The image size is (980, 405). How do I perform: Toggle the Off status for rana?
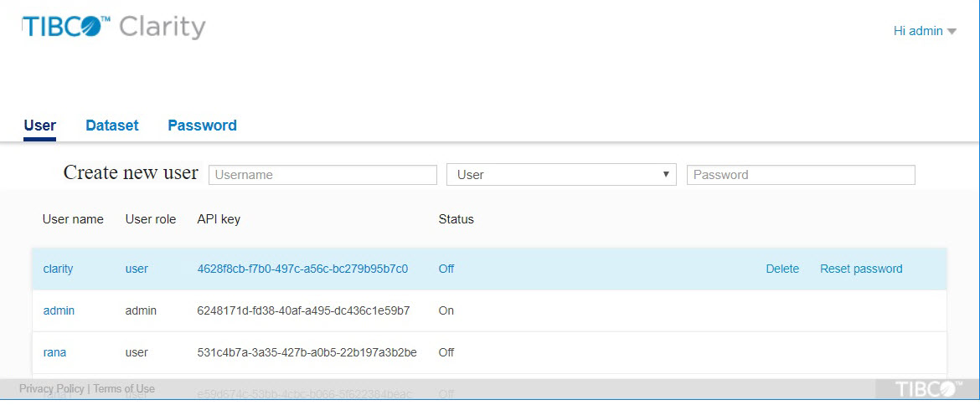446,352
